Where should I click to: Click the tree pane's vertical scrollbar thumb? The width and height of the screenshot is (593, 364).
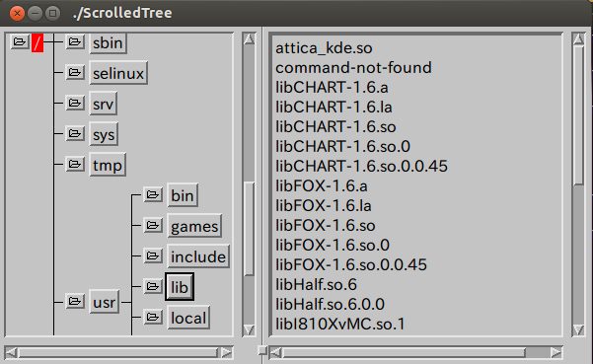coord(249,229)
